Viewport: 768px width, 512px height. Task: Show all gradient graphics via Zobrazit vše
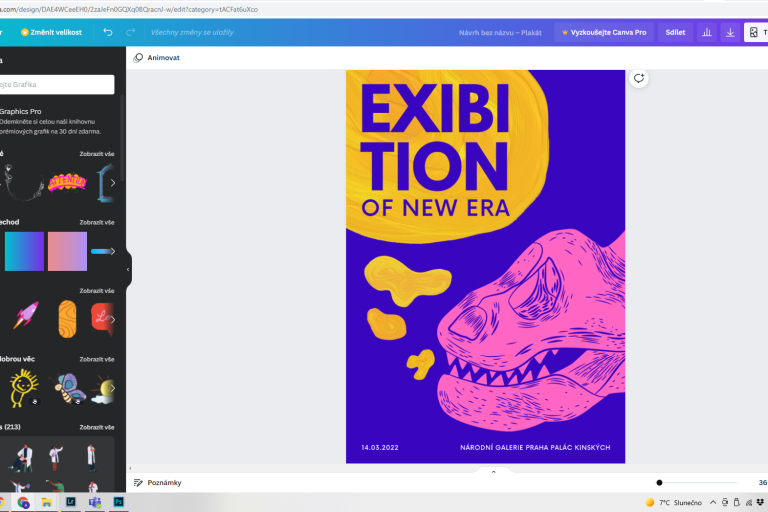pos(97,222)
